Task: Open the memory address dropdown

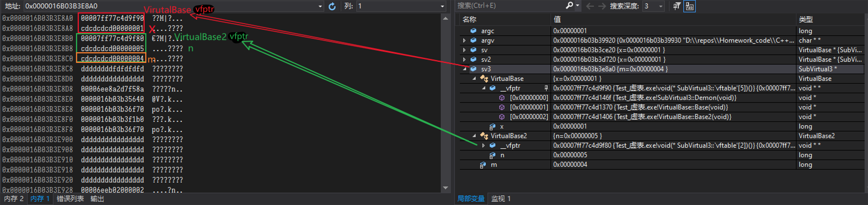Action: tap(320, 6)
